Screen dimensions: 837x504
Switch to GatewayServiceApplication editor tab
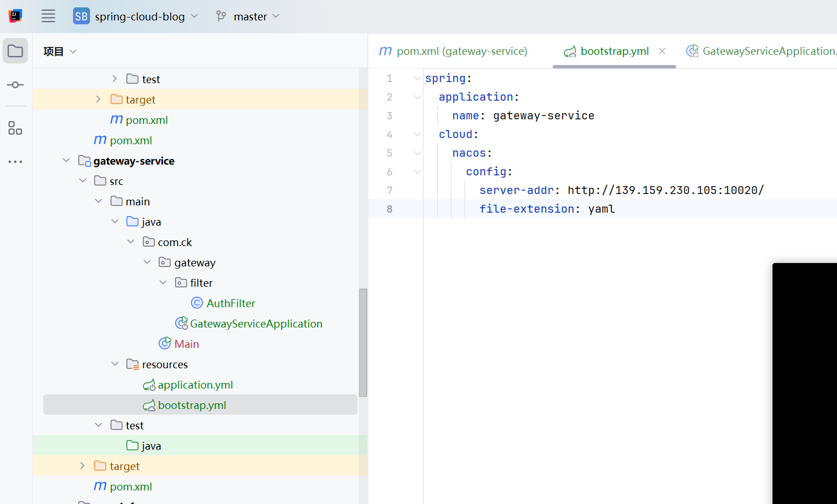coord(761,51)
